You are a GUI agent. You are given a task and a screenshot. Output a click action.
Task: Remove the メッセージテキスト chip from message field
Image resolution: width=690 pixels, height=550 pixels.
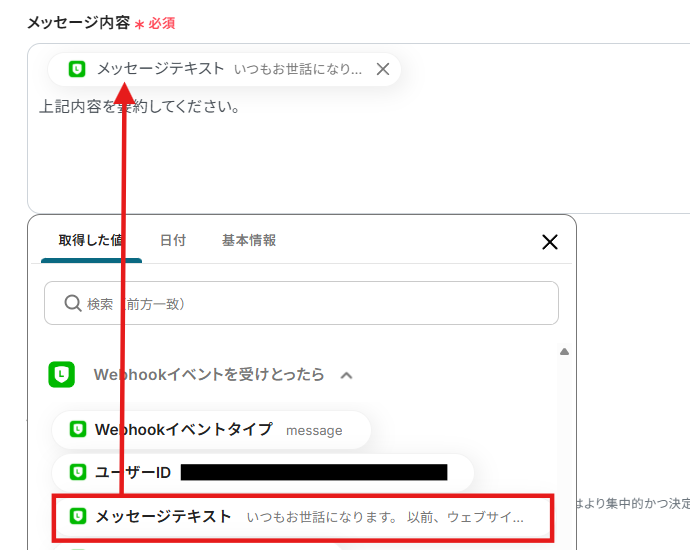pyautogui.click(x=383, y=69)
